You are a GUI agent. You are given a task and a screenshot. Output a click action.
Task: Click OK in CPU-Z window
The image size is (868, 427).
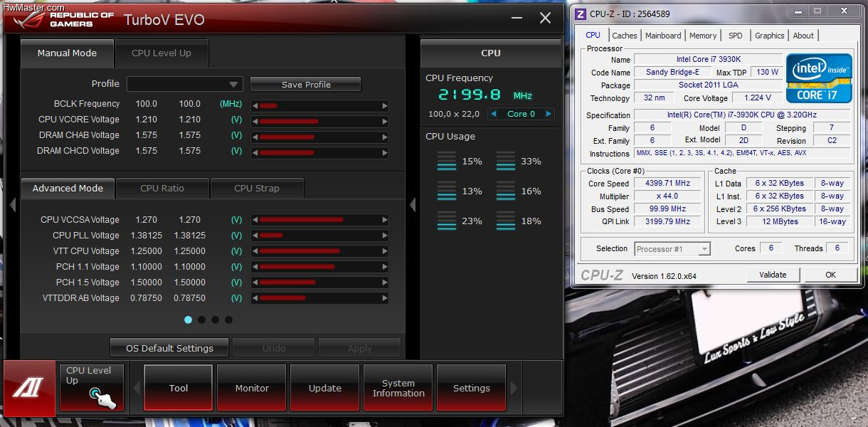click(x=830, y=275)
